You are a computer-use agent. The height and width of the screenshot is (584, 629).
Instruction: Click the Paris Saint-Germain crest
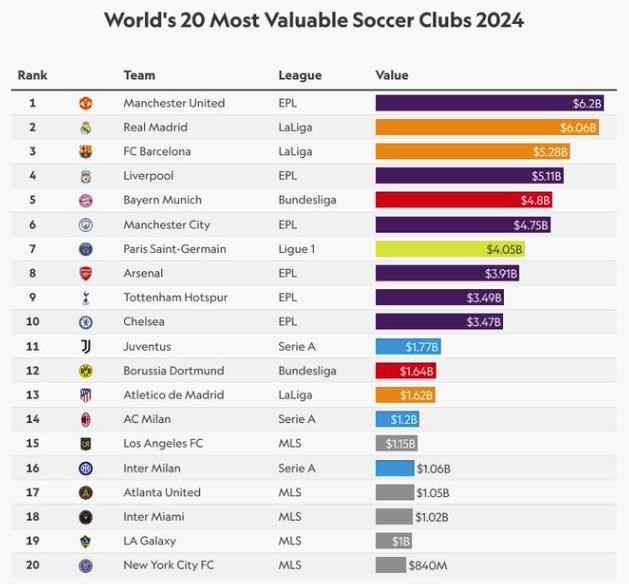tap(86, 249)
